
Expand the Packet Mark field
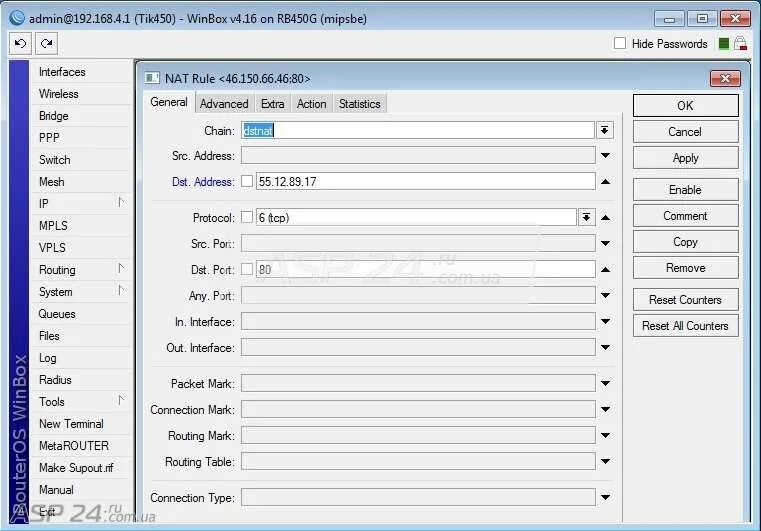605,383
